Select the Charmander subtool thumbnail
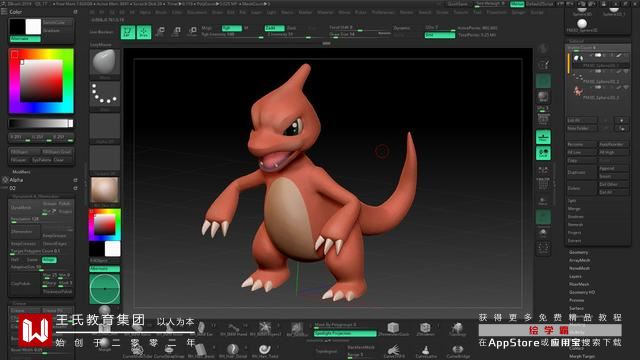This screenshot has width=640, height=360. click(578, 91)
